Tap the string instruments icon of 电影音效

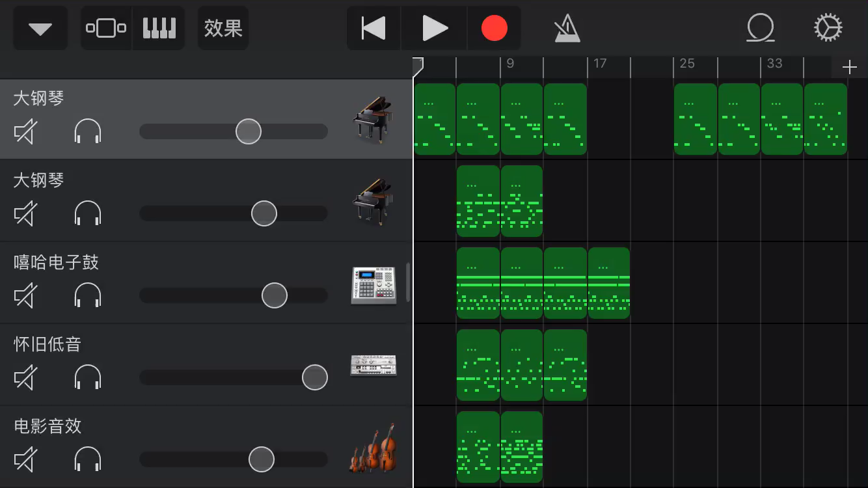[x=373, y=448]
